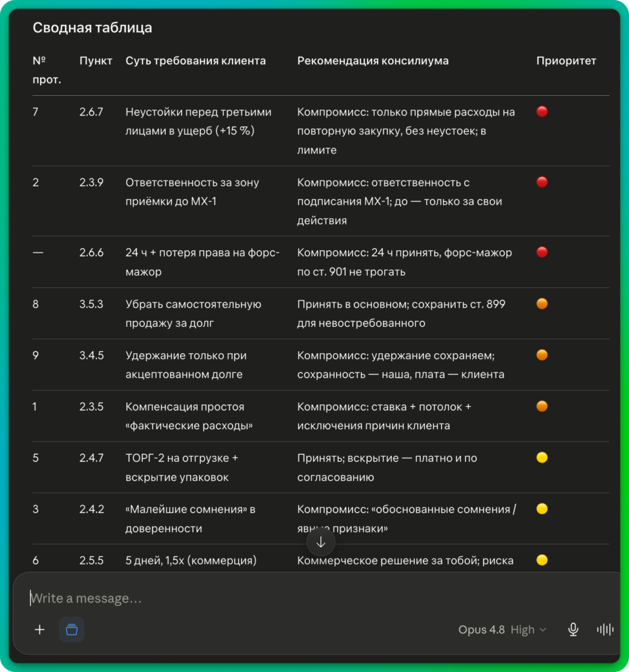Click item number 3.4.5
629x672 pixels.
[x=91, y=355]
